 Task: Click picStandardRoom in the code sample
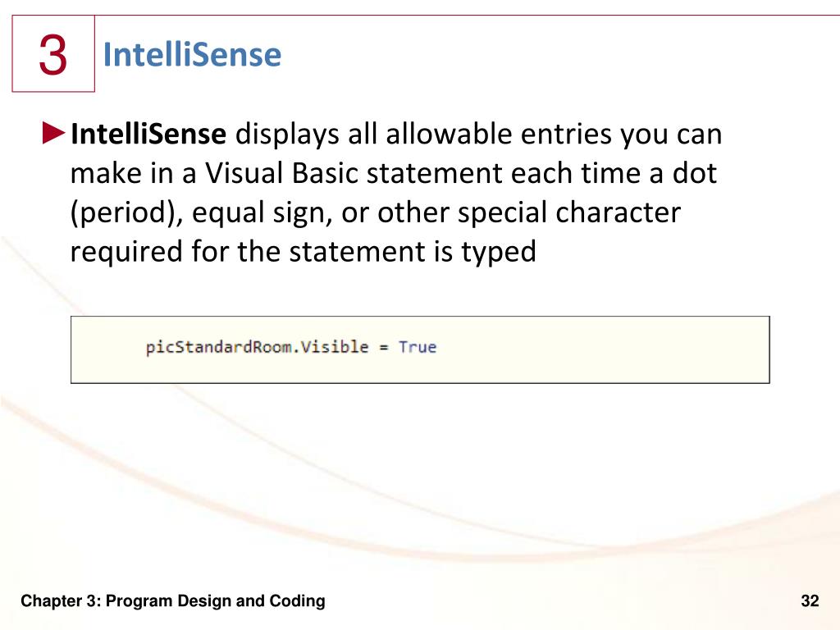click(219, 347)
